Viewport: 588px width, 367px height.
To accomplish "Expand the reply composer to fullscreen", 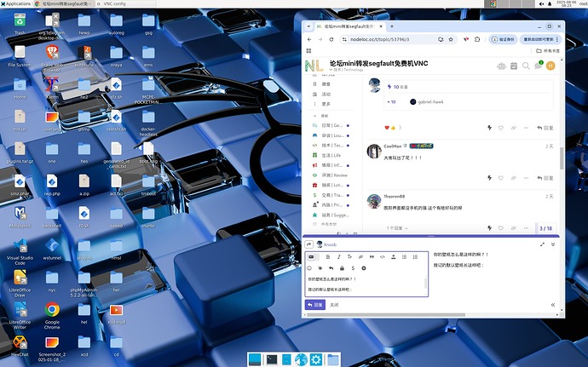I will click(542, 244).
